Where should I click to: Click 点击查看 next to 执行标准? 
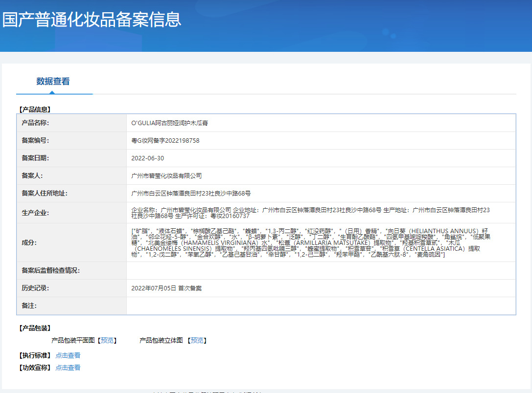click(x=68, y=355)
